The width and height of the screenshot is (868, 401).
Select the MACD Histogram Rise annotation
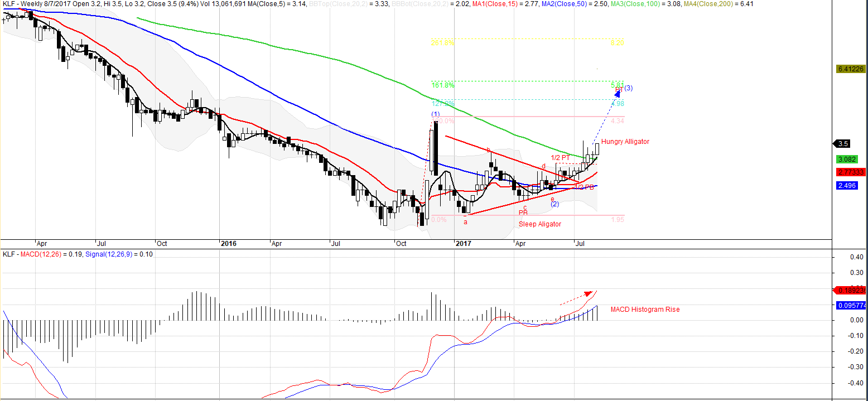tap(645, 310)
